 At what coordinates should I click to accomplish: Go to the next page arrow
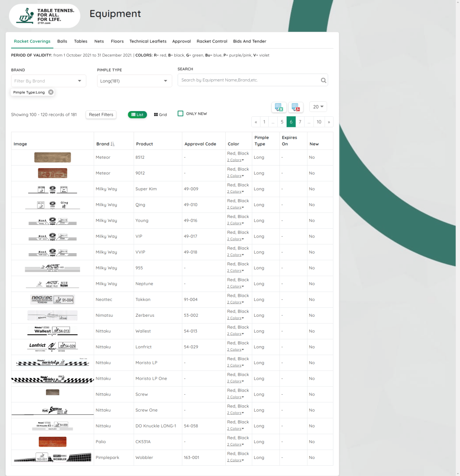pos(328,122)
